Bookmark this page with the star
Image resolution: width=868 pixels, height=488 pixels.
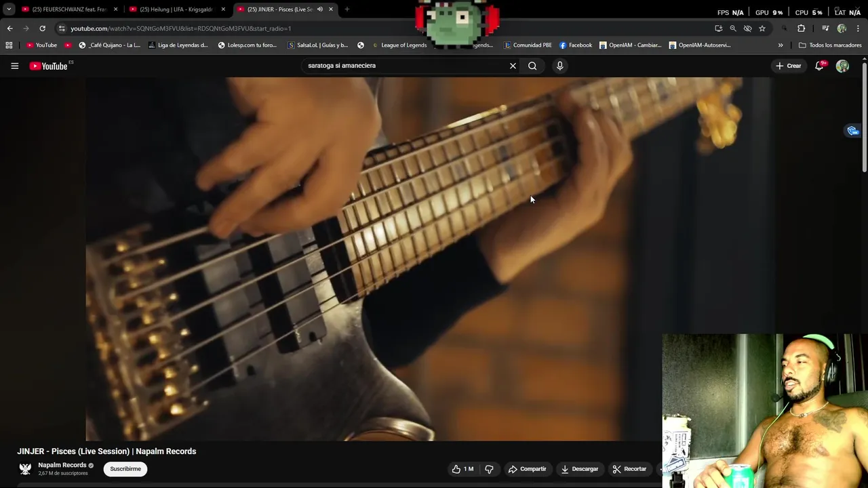point(762,28)
